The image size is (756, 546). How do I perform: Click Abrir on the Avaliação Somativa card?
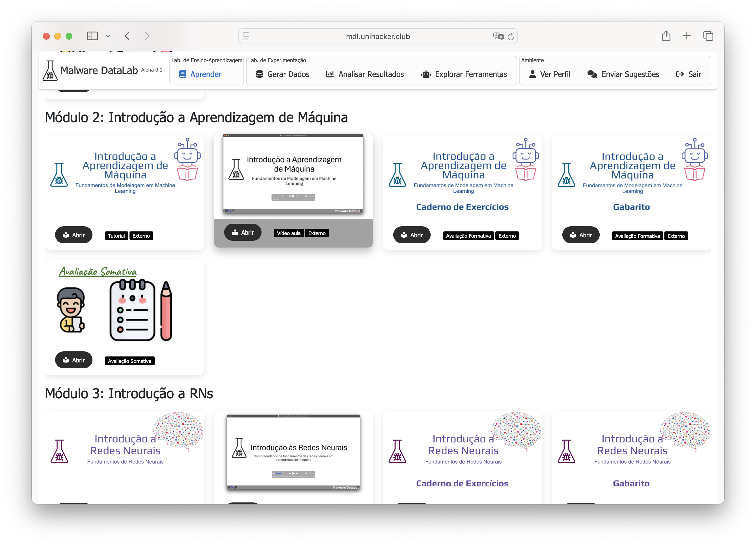click(74, 360)
